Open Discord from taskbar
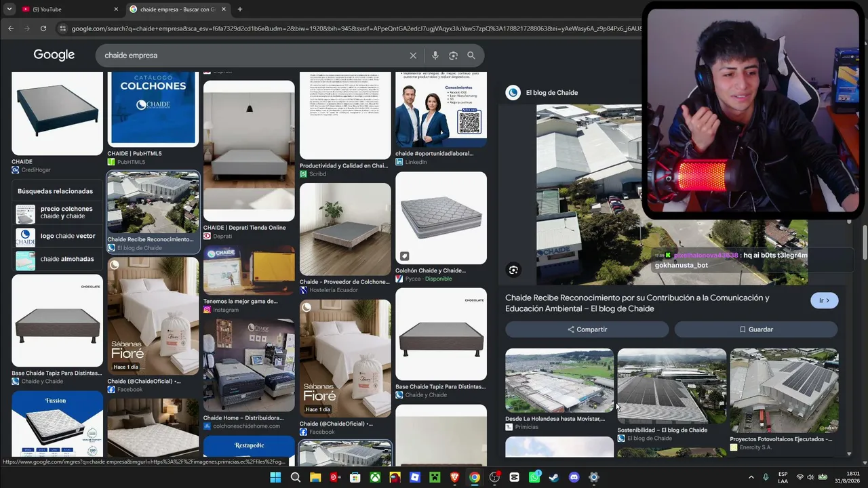The image size is (868, 488). click(x=574, y=477)
